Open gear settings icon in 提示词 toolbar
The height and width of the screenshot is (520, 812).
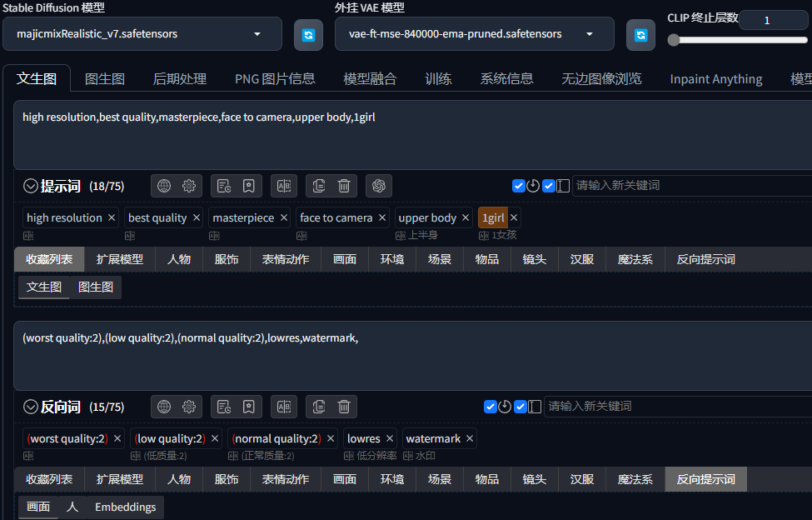point(189,186)
